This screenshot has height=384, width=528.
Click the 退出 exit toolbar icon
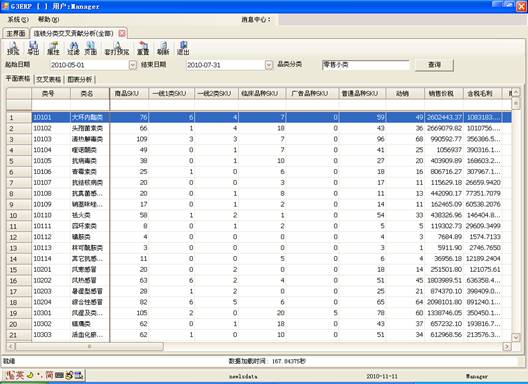[x=183, y=48]
